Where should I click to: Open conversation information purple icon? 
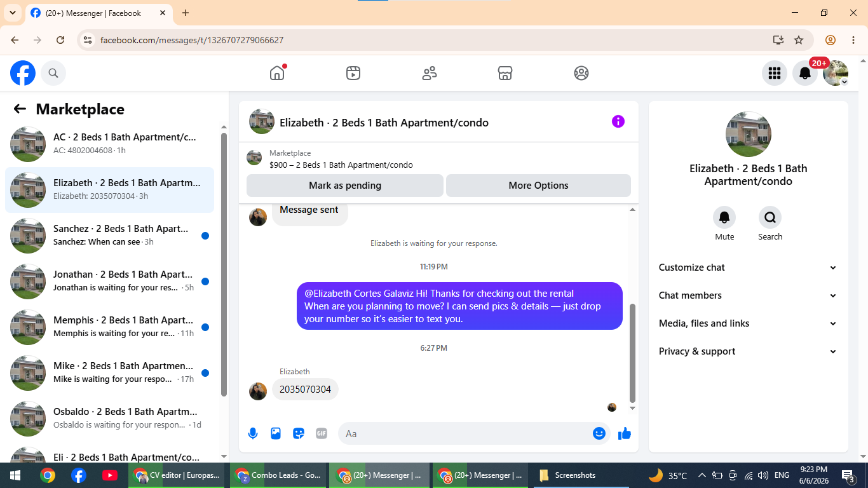(618, 121)
